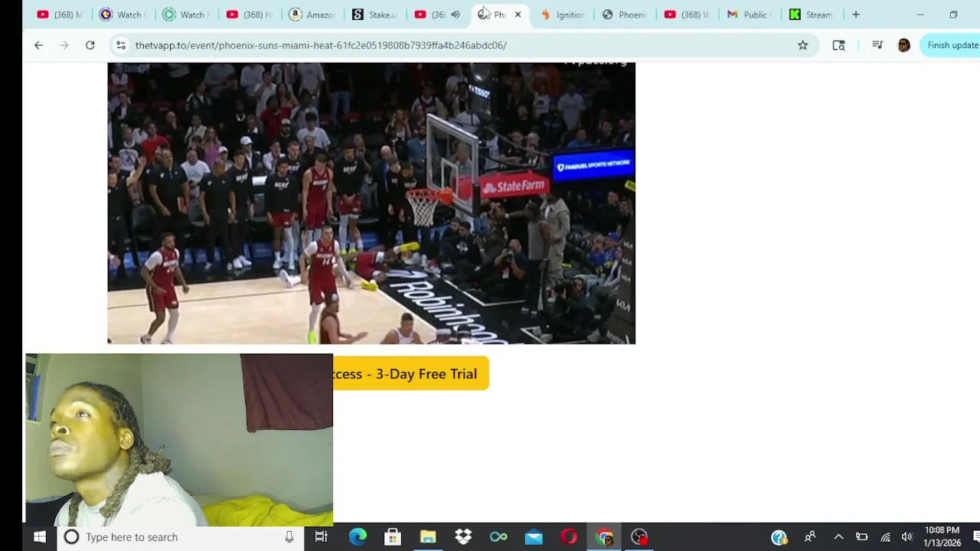980x551 pixels.
Task: Expand the hidden system tray icons
Action: (838, 537)
